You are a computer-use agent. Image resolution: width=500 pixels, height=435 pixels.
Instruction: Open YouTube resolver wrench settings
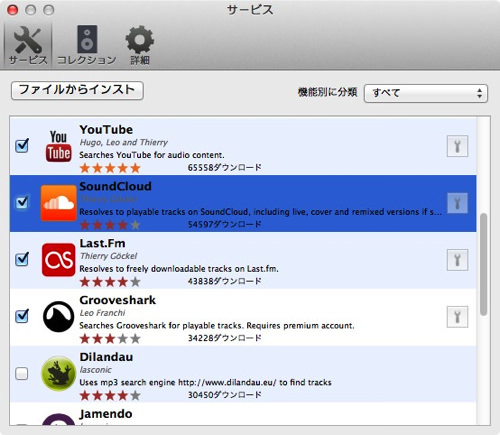coord(457,146)
